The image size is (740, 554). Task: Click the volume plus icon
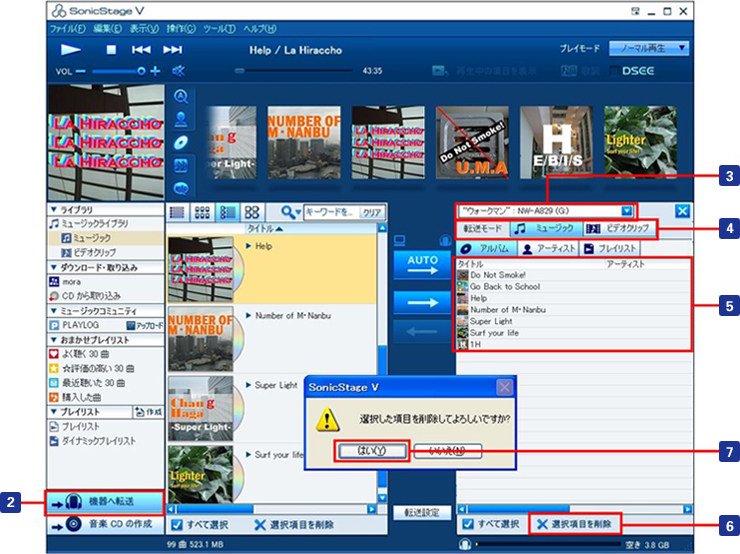coord(155,71)
